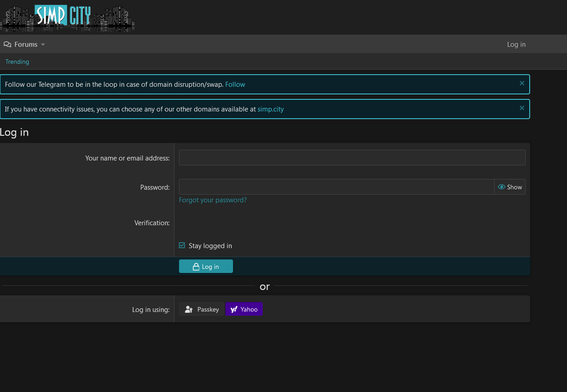Click the Simp City logo banner
This screenshot has width=567, height=392.
click(67, 18)
